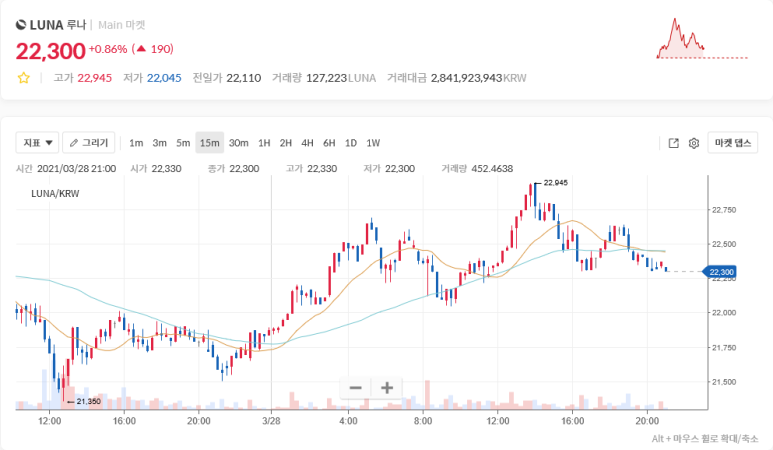Click the 거래량 452.4638 candle volume readout

pyautogui.click(x=477, y=169)
